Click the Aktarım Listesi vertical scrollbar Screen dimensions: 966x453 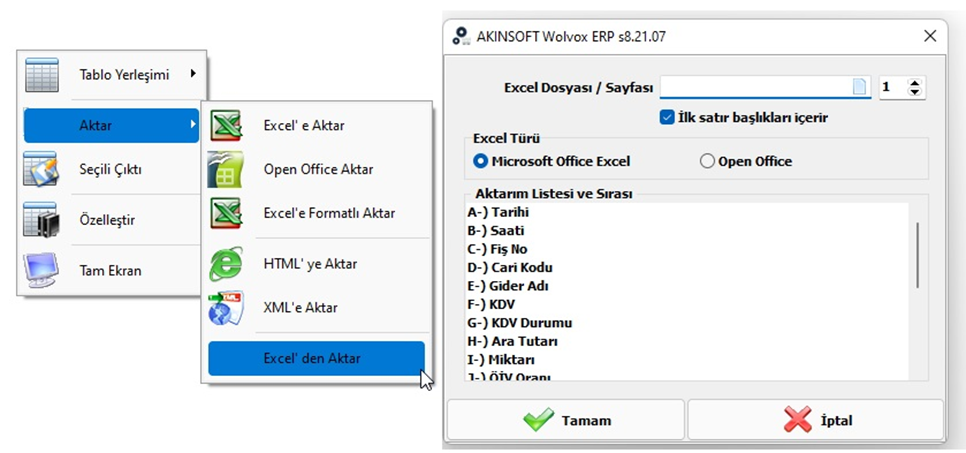tap(917, 255)
